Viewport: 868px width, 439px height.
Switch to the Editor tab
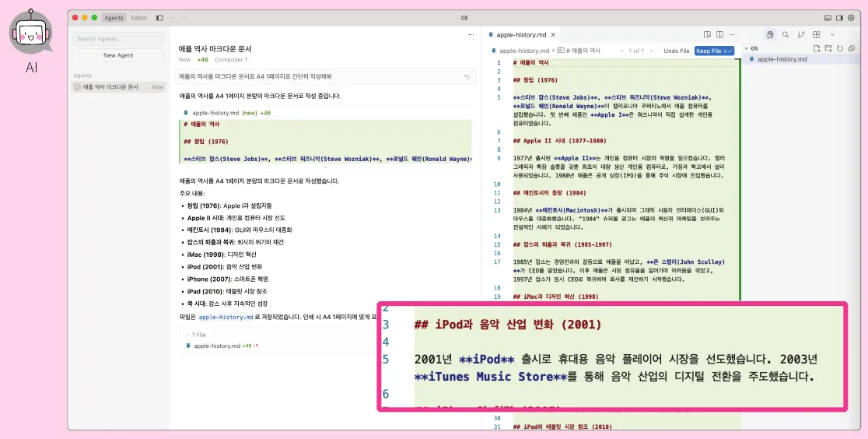pyautogui.click(x=139, y=18)
